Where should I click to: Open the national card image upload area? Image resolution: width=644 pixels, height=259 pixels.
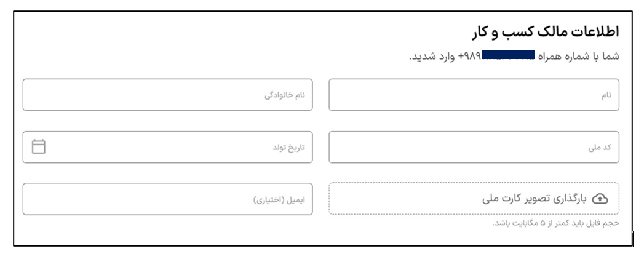click(x=474, y=199)
